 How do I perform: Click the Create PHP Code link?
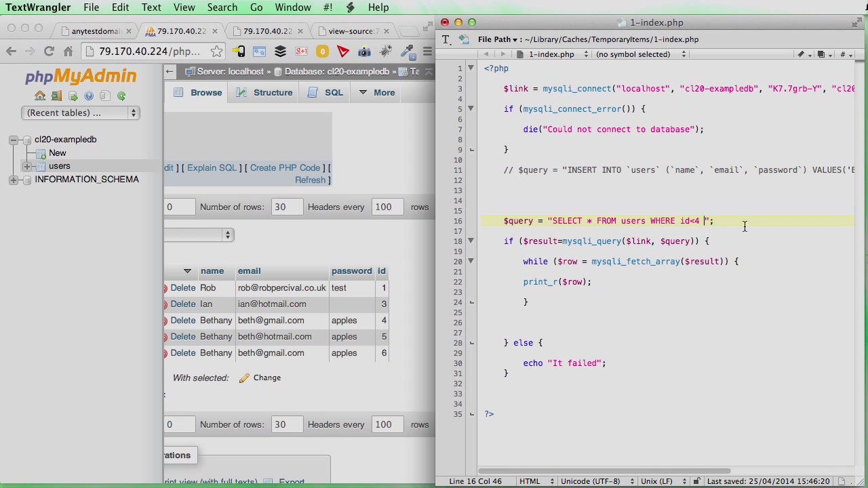(285, 168)
